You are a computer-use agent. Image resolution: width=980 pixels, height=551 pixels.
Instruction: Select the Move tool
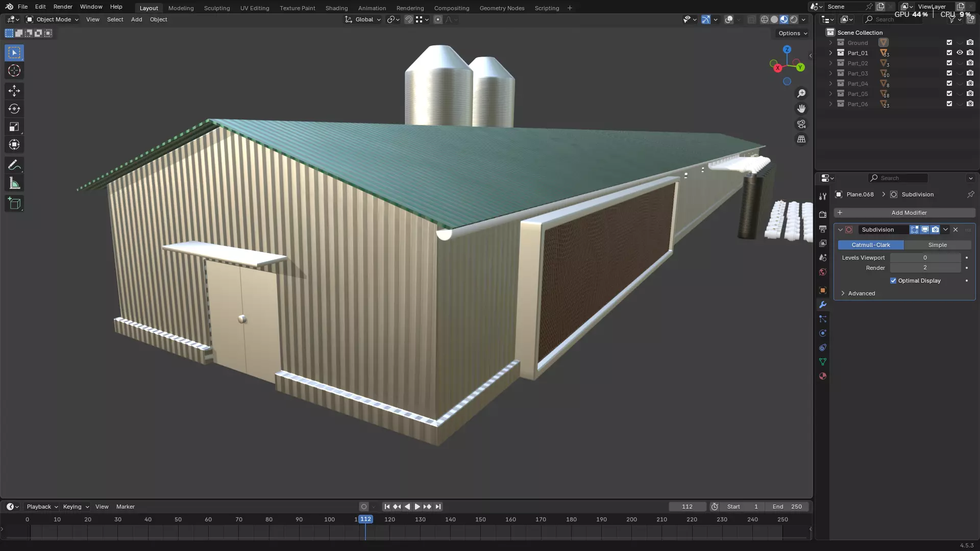14,91
